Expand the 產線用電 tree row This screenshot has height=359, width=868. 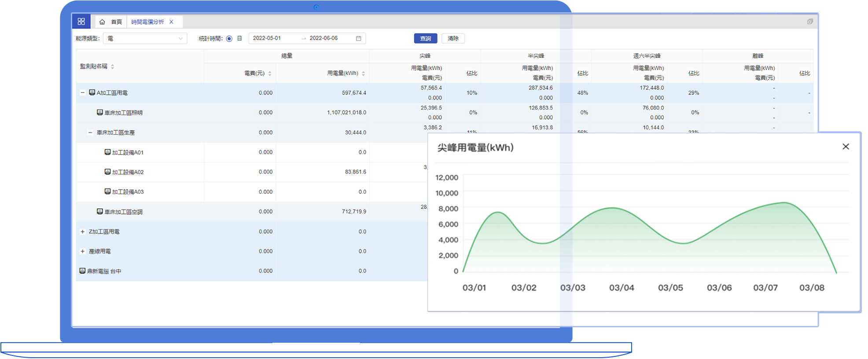tap(82, 252)
